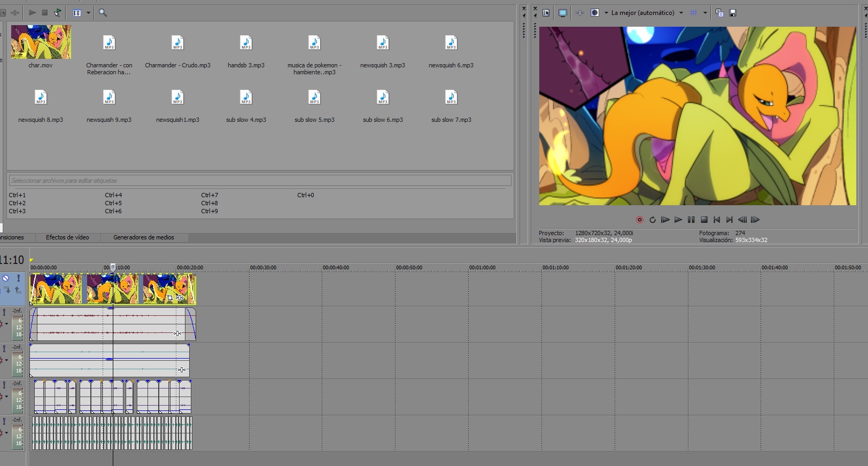
Task: Click the event FX icon on first audio clip
Action: (177, 333)
